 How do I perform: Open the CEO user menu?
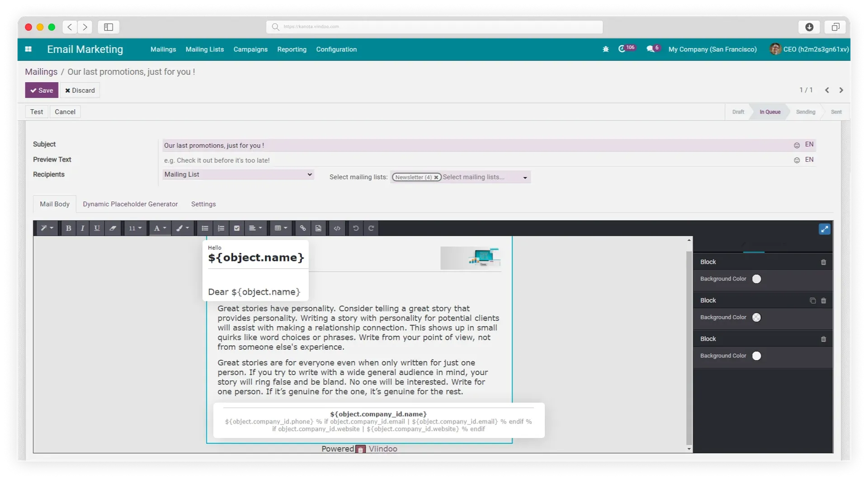(809, 49)
